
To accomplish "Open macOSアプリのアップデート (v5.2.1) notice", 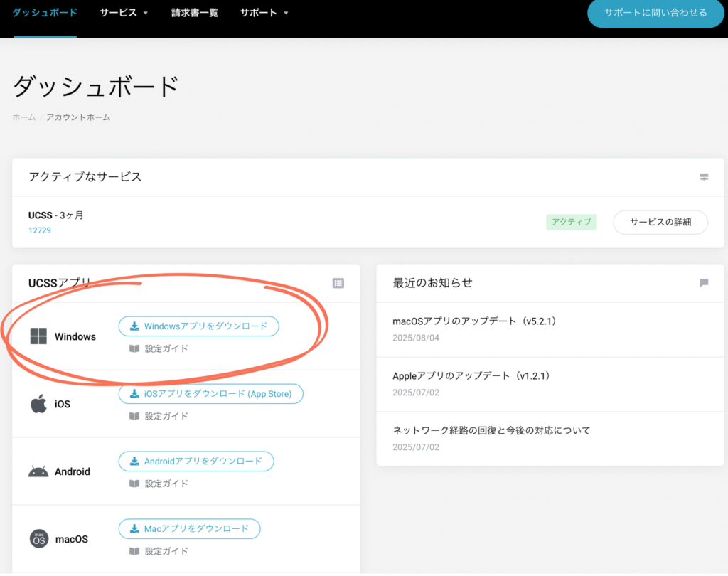I will coord(474,321).
